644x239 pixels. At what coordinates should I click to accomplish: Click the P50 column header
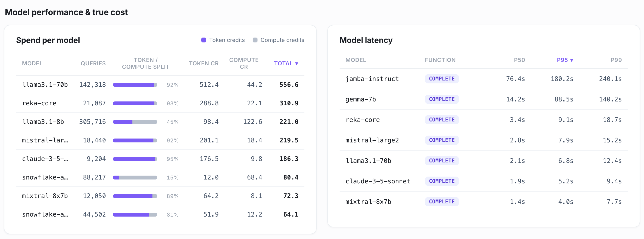[519, 60]
